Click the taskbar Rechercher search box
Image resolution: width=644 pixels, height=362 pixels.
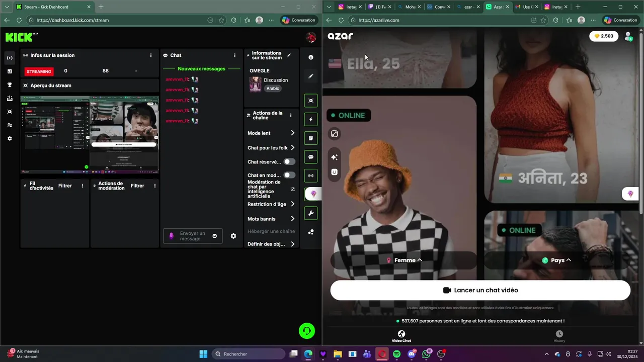pos(249,354)
